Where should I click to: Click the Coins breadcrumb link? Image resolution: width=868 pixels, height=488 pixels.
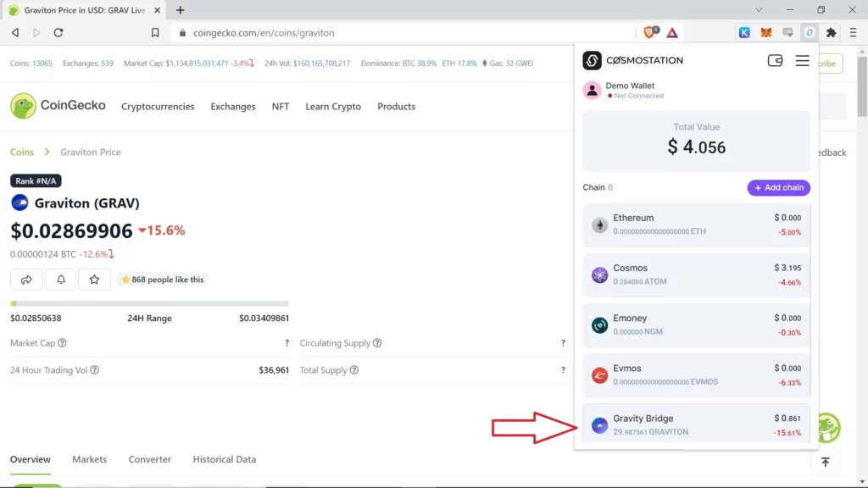22,152
